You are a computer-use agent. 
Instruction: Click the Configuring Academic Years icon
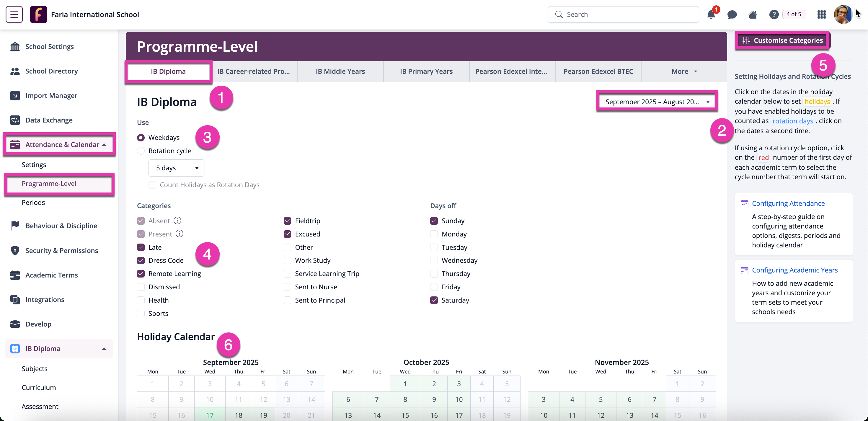[x=744, y=270]
